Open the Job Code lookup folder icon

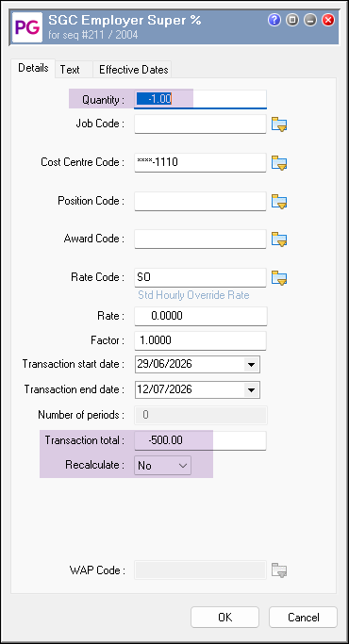[279, 124]
